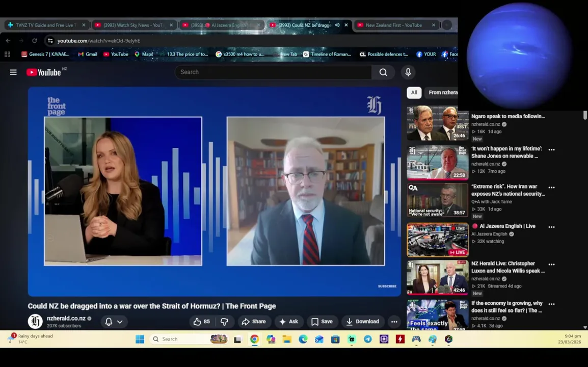Go to the YouTube home logo

43,72
